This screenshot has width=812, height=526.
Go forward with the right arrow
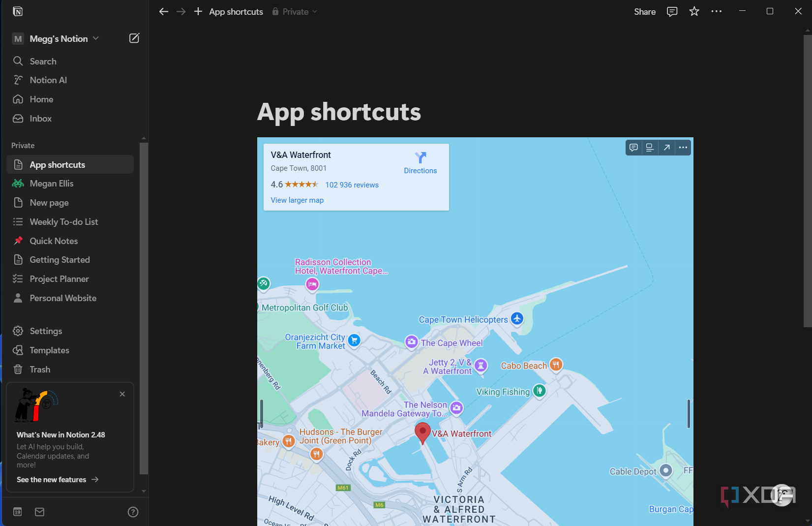coord(181,11)
